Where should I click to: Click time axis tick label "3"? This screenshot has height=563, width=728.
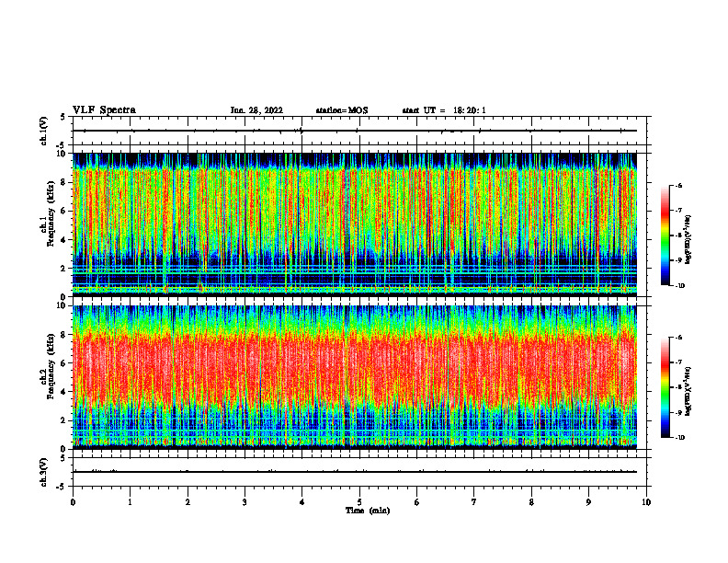tap(245, 502)
